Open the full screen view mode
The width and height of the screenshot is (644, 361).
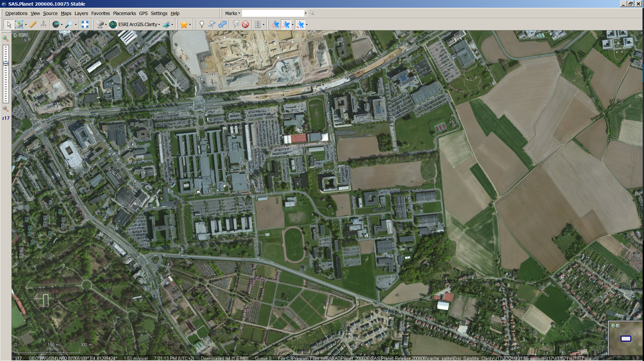point(85,24)
